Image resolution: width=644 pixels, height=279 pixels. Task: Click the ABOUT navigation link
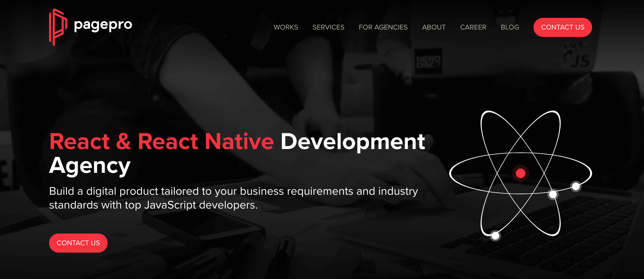coord(434,27)
